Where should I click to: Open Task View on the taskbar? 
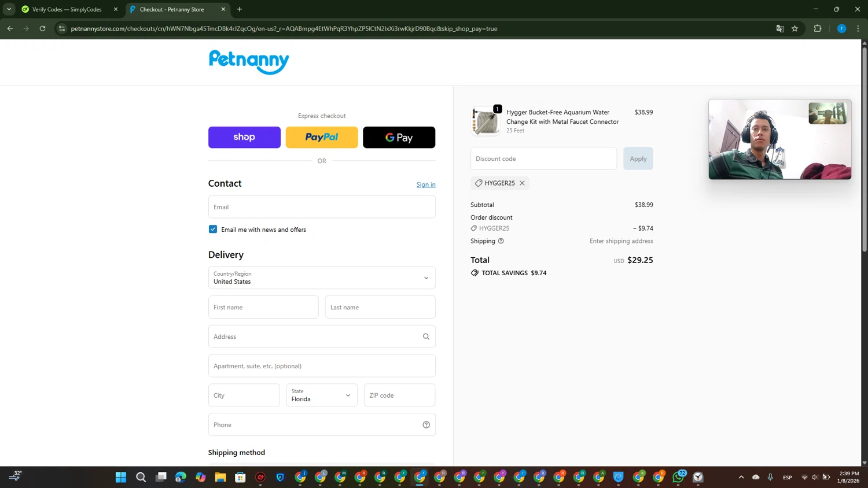[x=161, y=477]
